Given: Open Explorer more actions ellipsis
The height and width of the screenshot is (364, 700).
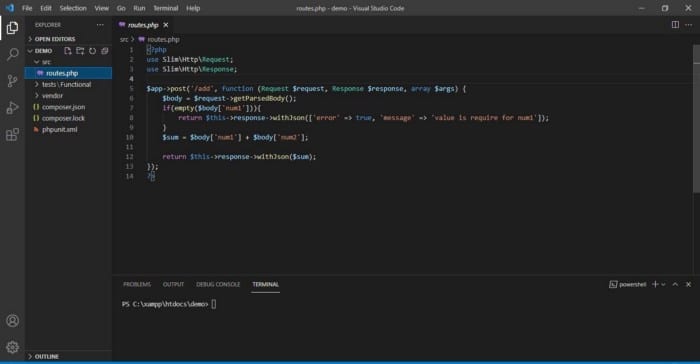Looking at the screenshot, I should coord(100,25).
